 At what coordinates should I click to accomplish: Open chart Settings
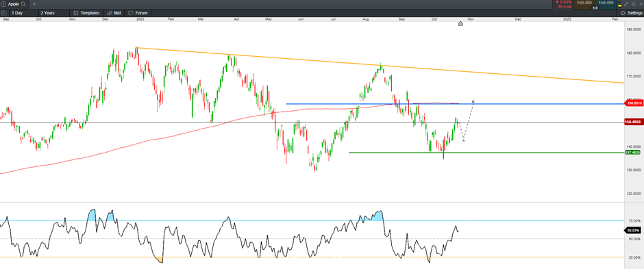click(x=631, y=13)
